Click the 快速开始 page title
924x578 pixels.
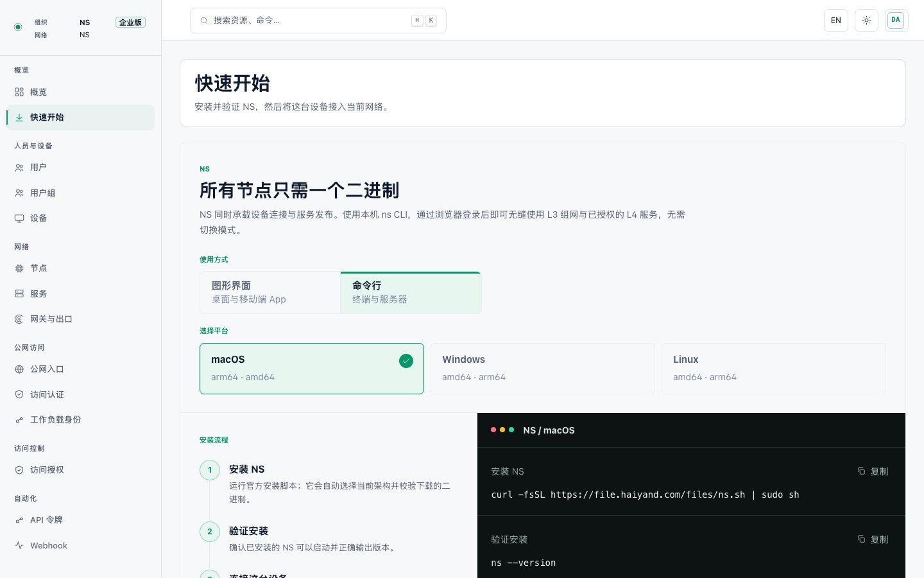pyautogui.click(x=232, y=83)
